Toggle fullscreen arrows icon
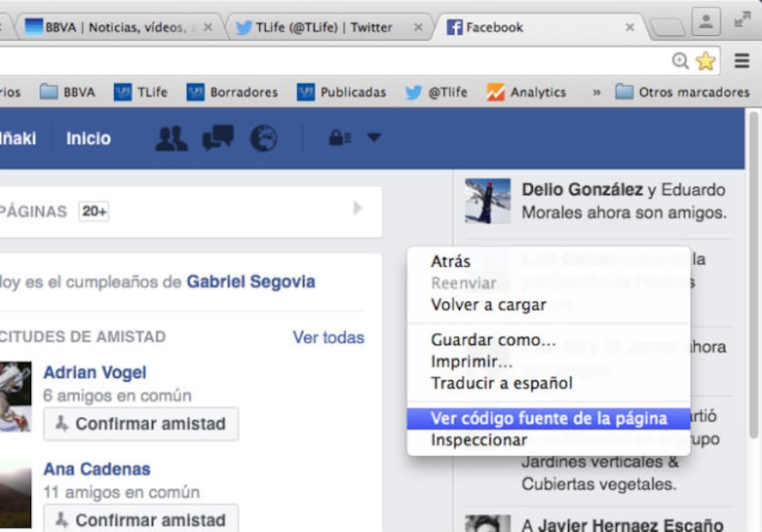The image size is (762, 532). coord(742,20)
